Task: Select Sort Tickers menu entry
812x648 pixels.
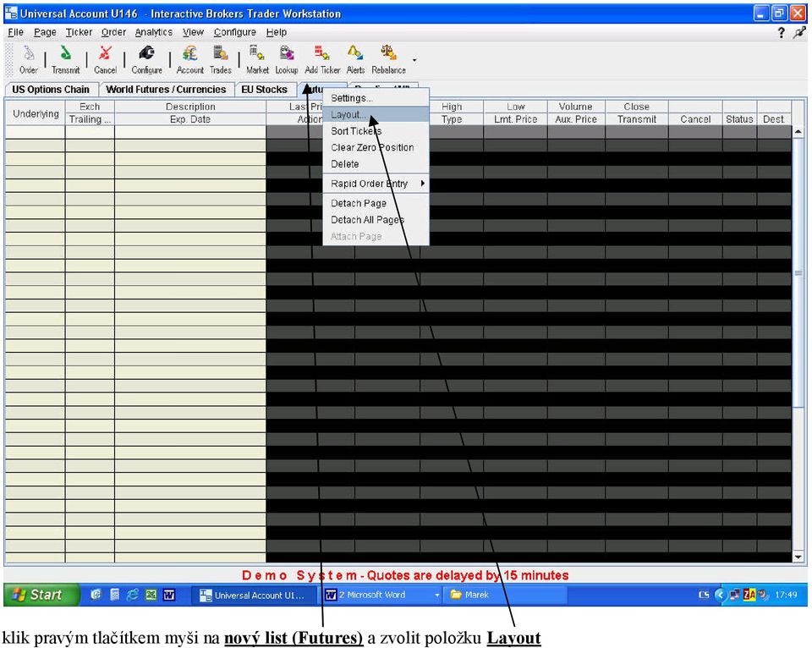Action: tap(376, 131)
